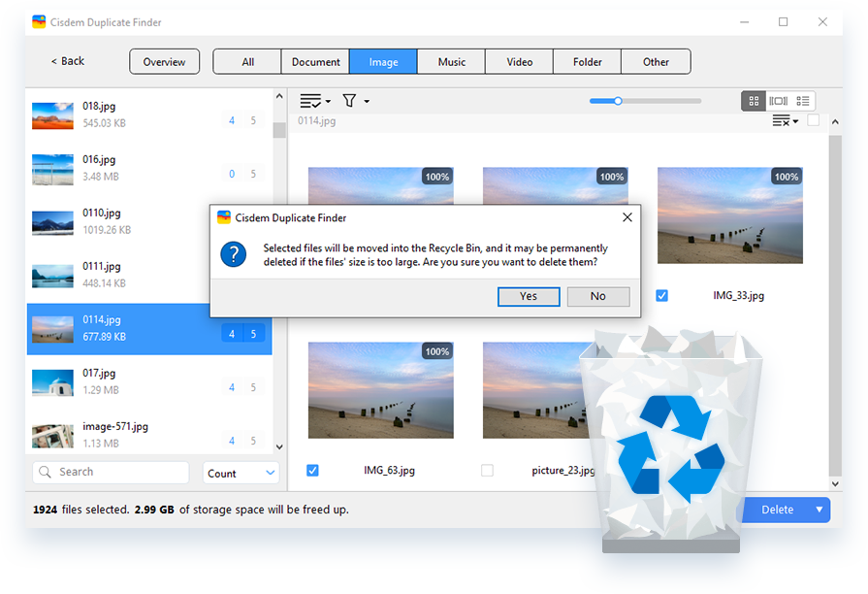Screen dimensions: 868x594
Task: Check the picture_23.jpg checkbox
Action: tap(487, 470)
